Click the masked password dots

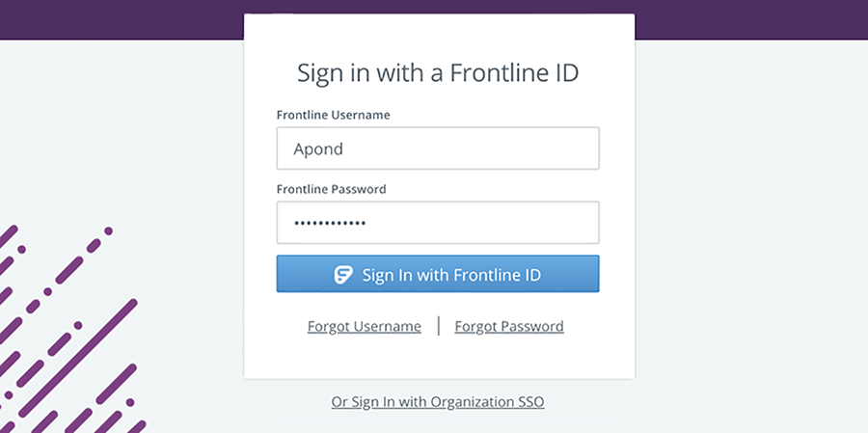click(x=330, y=223)
